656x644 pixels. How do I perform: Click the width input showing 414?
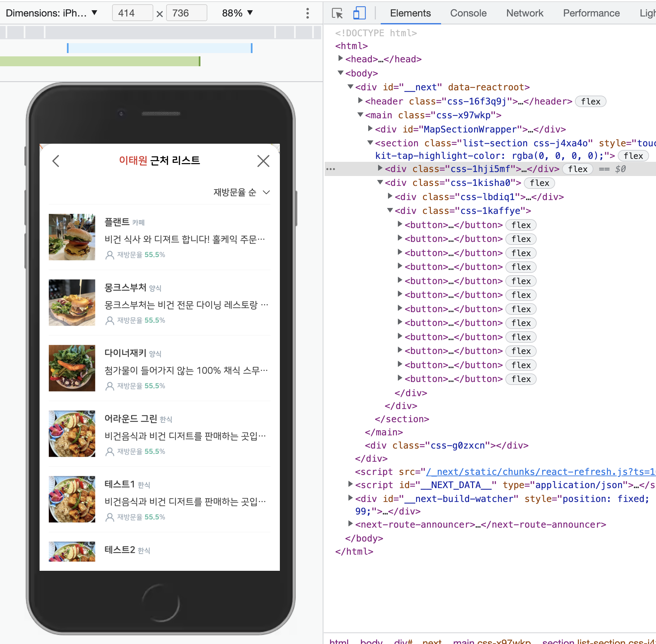point(132,13)
